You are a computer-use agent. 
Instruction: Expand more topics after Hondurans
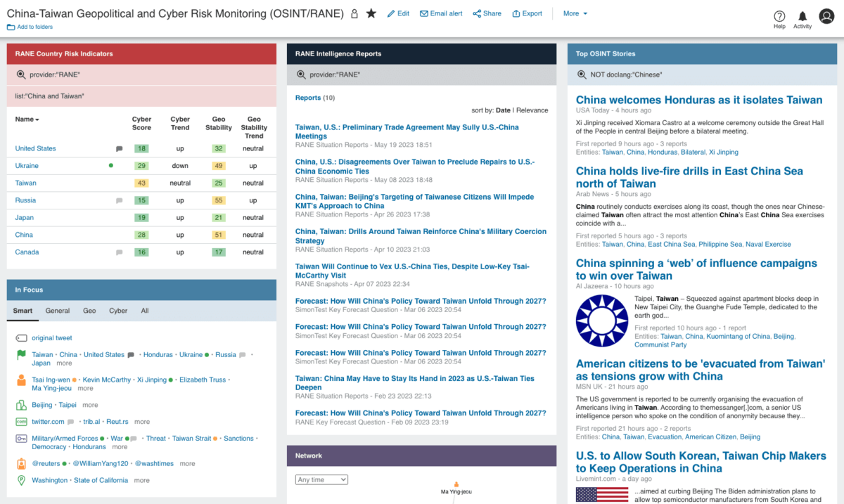point(120,447)
